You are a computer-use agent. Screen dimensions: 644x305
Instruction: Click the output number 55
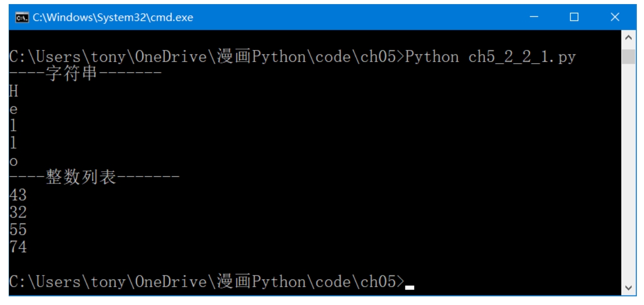18,230
